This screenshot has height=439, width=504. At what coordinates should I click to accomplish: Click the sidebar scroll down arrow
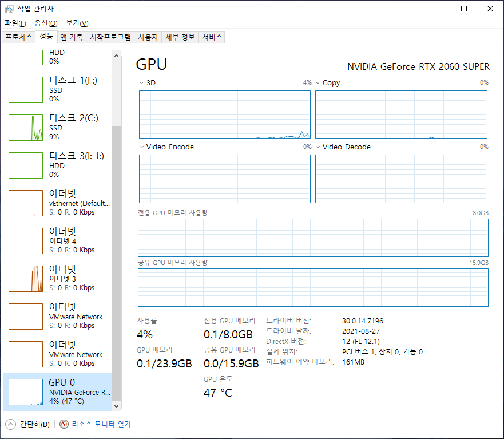(x=116, y=406)
